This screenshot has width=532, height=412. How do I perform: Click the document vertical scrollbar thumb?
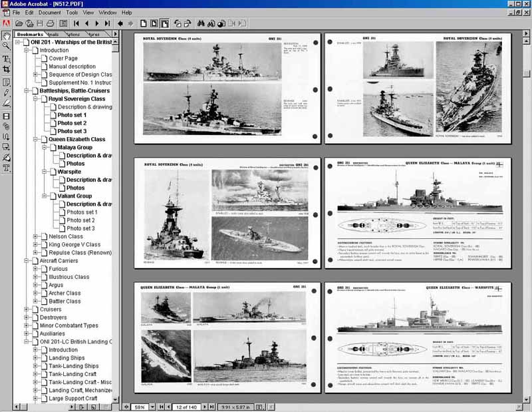(x=526, y=73)
